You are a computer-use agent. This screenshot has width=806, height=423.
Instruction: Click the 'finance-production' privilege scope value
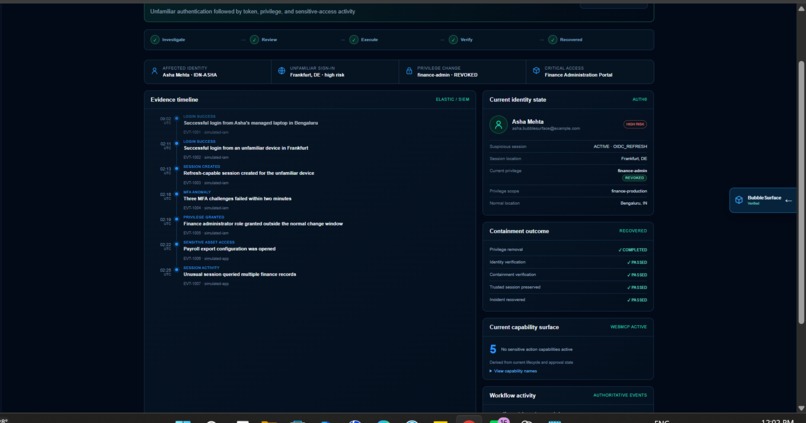(629, 191)
